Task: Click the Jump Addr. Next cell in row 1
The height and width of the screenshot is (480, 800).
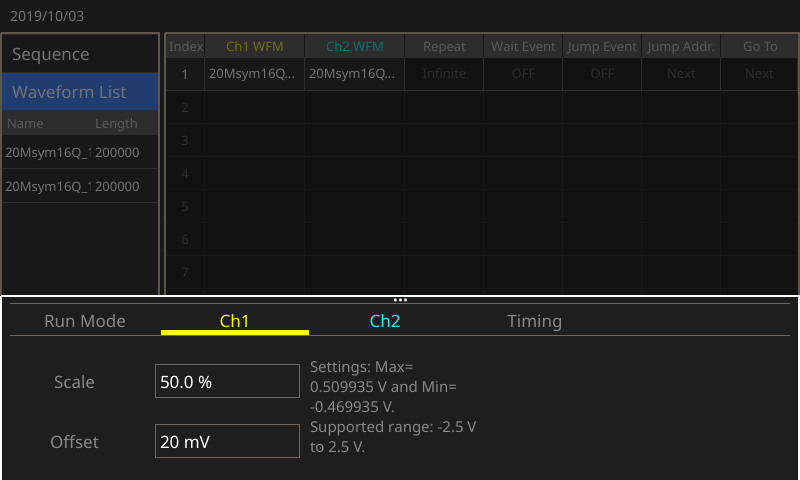Action: click(x=681, y=74)
